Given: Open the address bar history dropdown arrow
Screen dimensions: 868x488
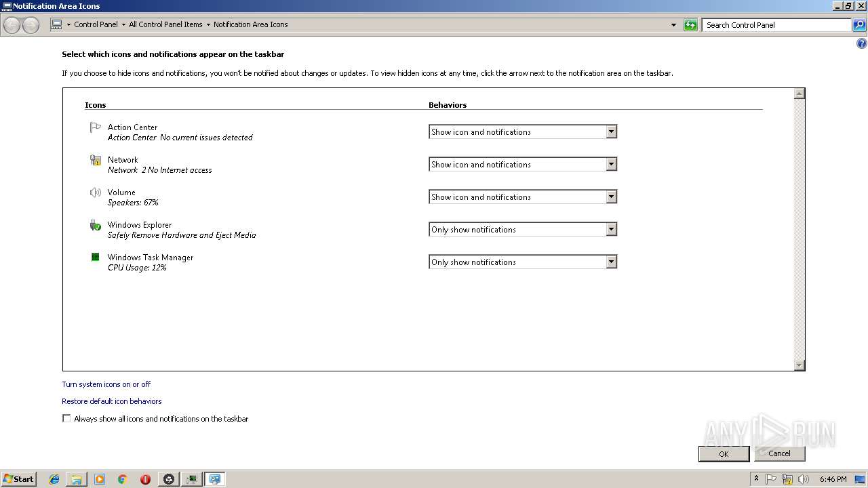Looking at the screenshot, I should (x=673, y=25).
